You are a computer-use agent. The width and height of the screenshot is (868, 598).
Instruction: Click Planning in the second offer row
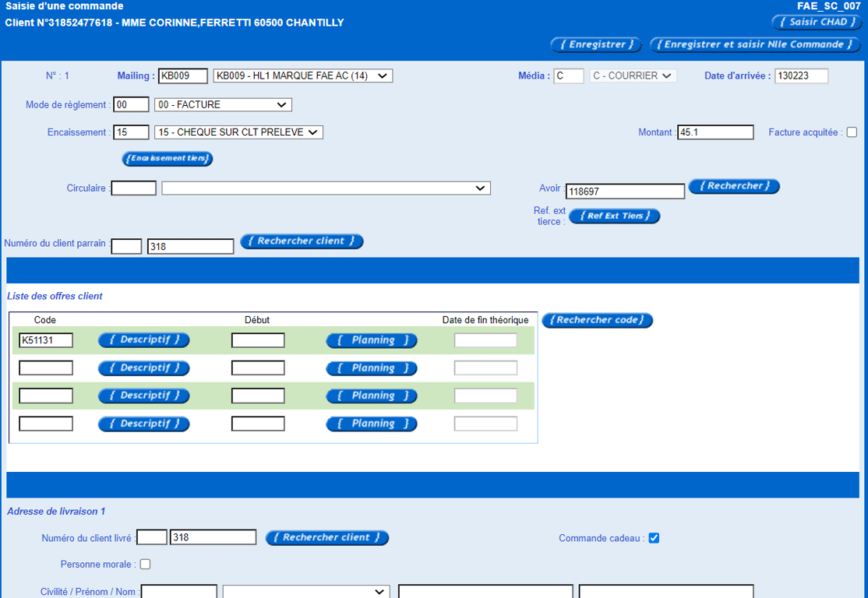[372, 368]
